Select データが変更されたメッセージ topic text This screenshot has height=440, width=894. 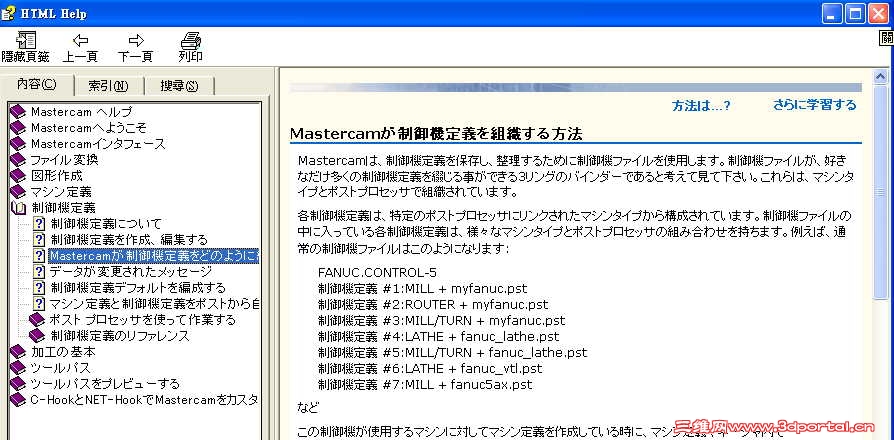(131, 271)
